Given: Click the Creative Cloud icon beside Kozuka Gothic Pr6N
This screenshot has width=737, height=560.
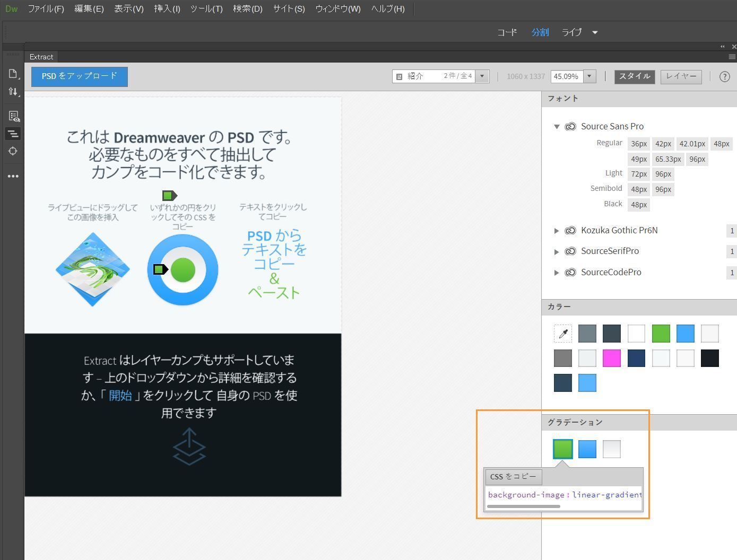Looking at the screenshot, I should (570, 230).
